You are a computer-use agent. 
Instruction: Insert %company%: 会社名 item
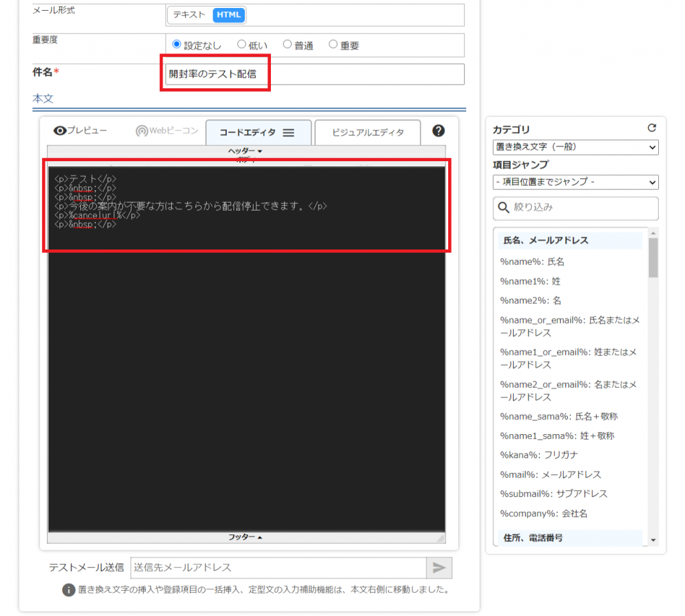coord(543,514)
